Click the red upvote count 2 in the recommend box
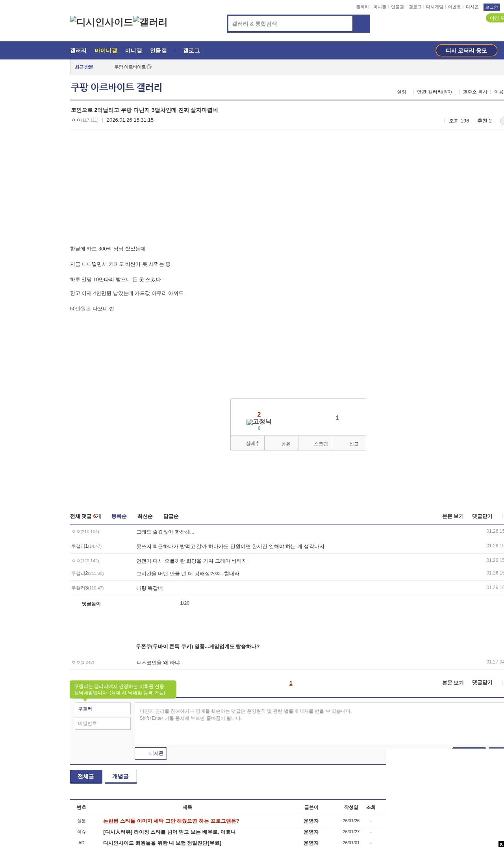 point(259,414)
